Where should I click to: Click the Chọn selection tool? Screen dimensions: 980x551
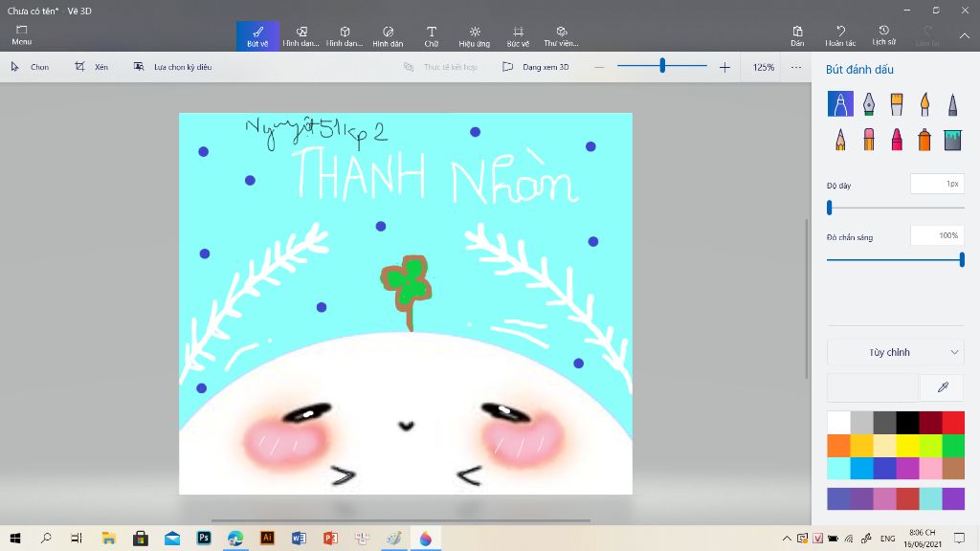click(30, 67)
